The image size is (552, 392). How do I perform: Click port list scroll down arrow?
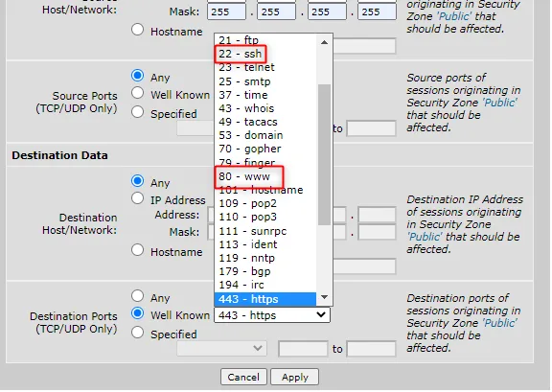click(x=324, y=298)
